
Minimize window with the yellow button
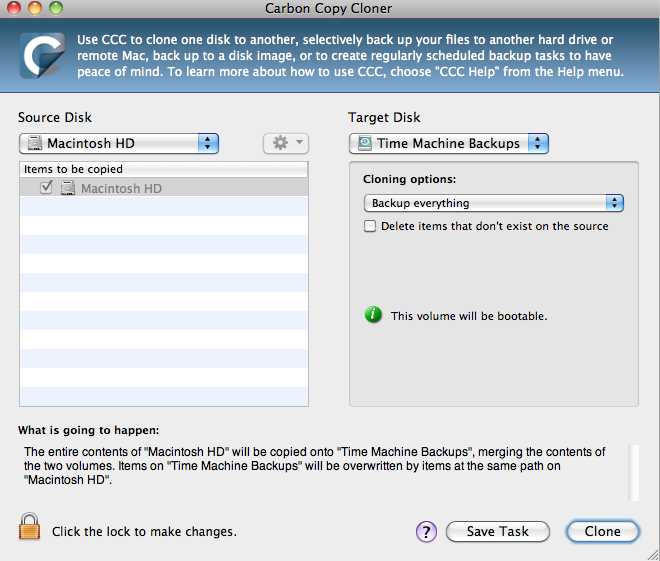35,8
